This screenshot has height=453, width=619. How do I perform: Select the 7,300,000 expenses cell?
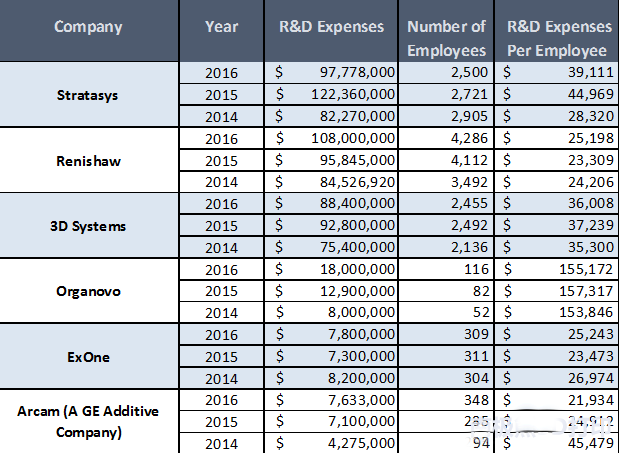coord(331,357)
